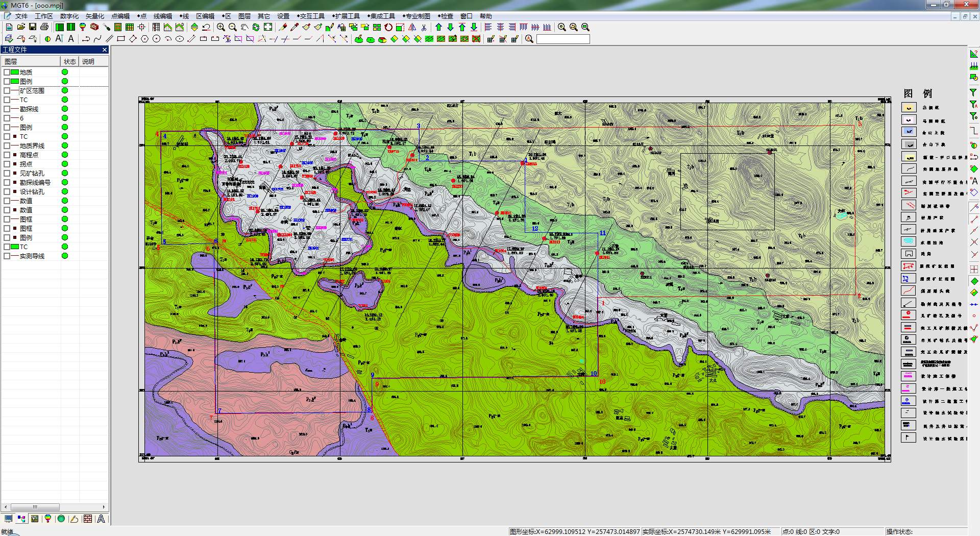Screen dimensions: 980x536
Task: Click the zoom out magnifier icon
Action: (x=232, y=27)
